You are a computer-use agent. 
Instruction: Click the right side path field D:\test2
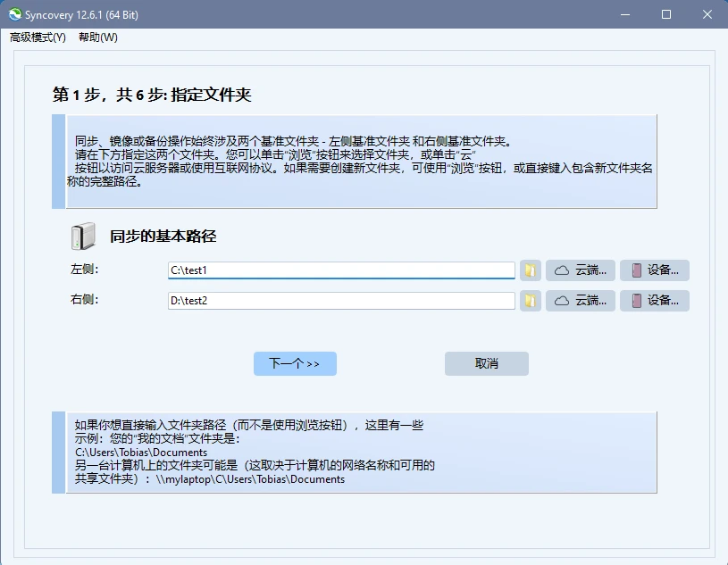(341, 301)
